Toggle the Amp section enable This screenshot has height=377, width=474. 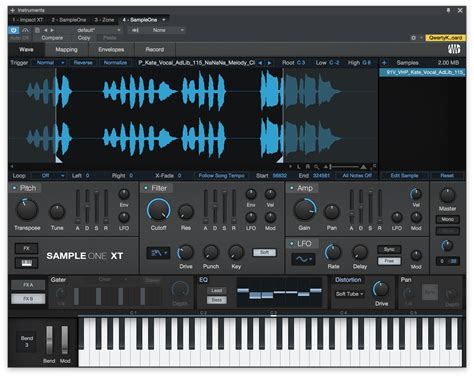click(x=292, y=188)
